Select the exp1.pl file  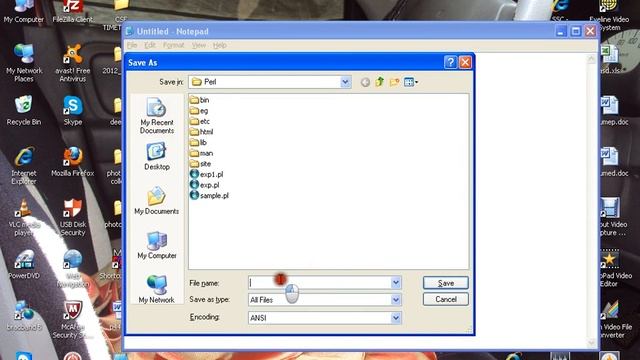click(207, 174)
